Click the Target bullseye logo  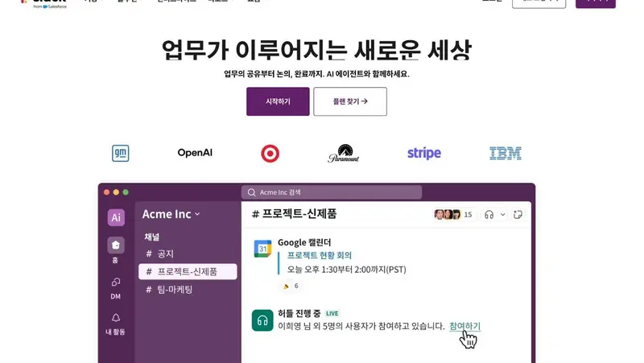270,154
